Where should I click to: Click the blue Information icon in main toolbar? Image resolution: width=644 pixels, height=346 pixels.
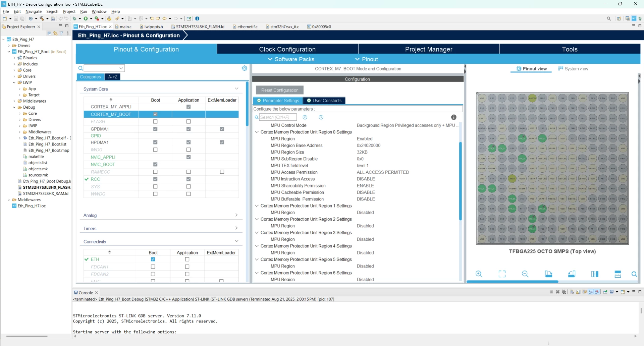pos(197,19)
